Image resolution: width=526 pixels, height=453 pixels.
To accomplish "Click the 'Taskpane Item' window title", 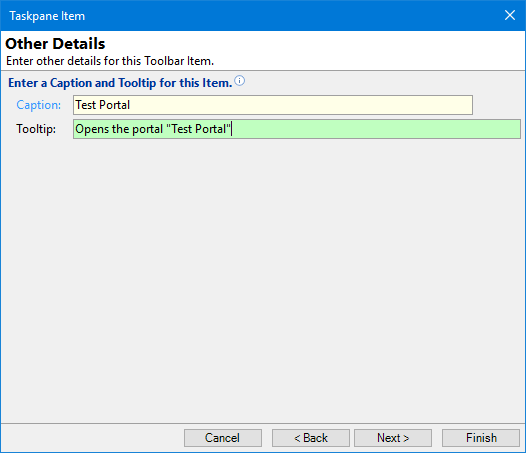I will tap(47, 16).
